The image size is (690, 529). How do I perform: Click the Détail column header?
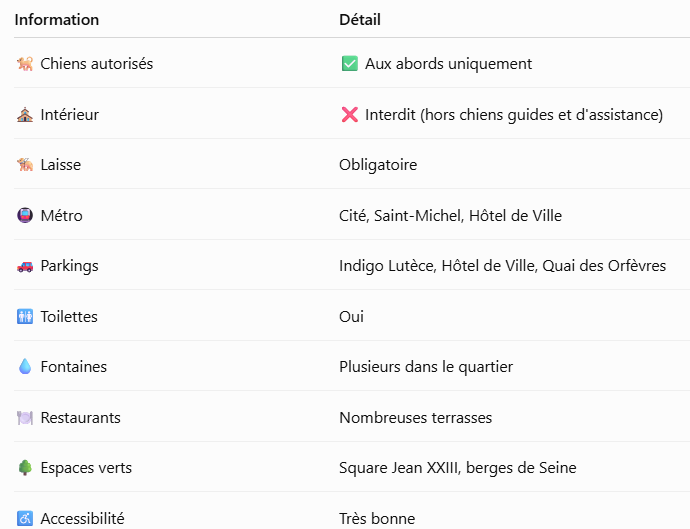click(x=360, y=20)
